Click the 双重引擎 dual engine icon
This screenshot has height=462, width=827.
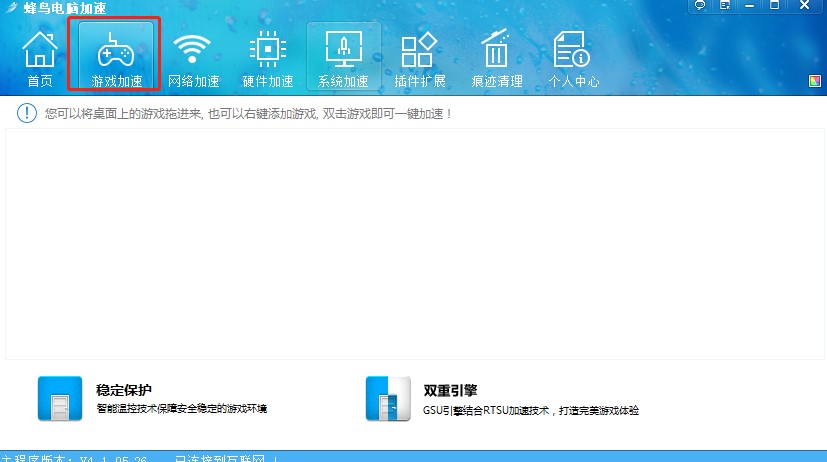point(388,398)
